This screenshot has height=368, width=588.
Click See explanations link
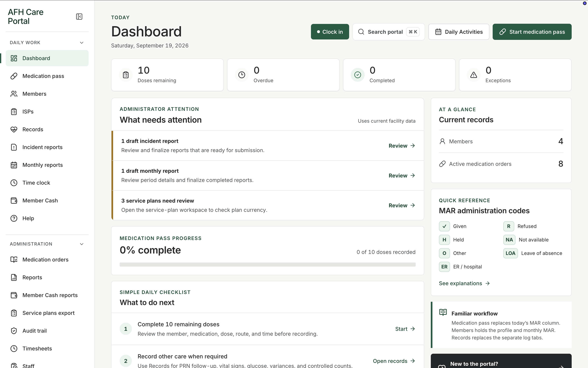tap(464, 283)
